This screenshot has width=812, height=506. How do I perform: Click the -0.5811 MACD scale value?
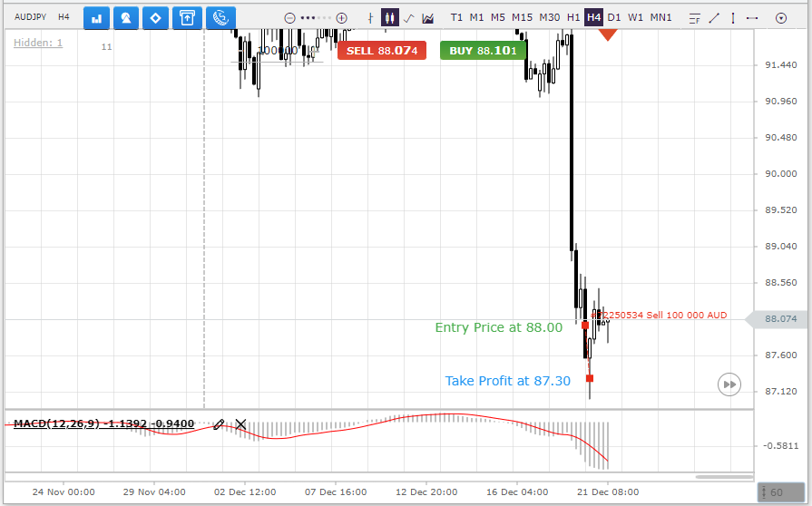tap(781, 446)
